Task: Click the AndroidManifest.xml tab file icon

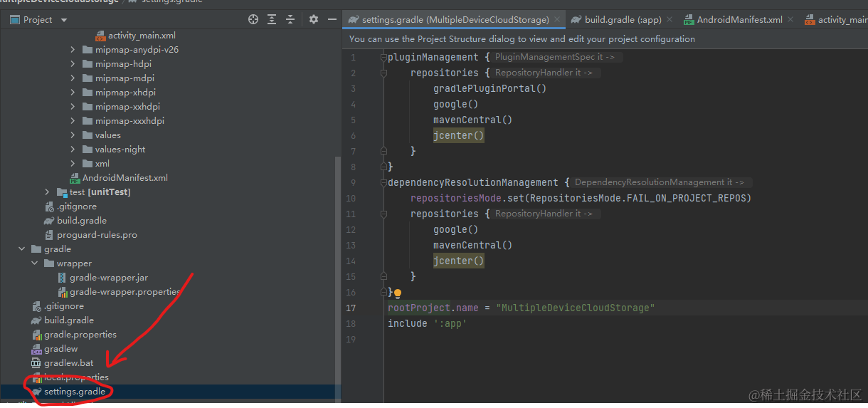Action: 689,20
